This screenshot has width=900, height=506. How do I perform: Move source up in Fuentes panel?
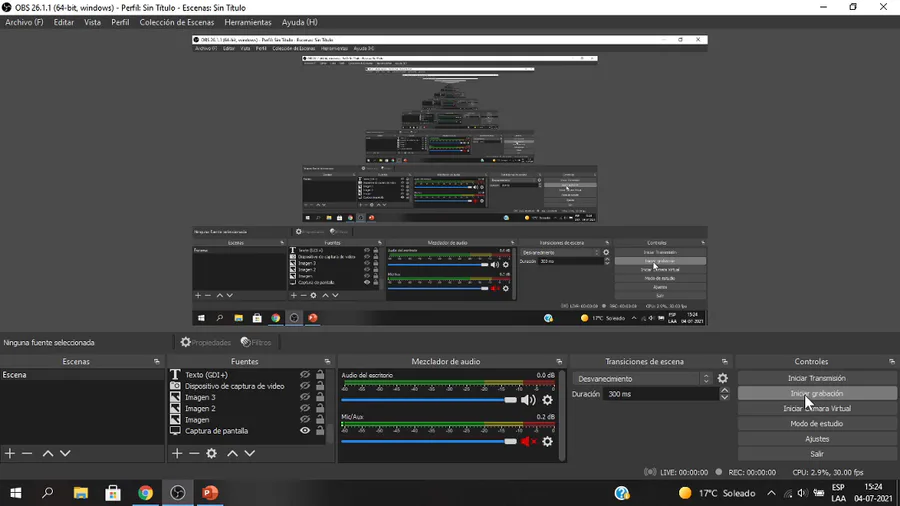click(x=232, y=453)
